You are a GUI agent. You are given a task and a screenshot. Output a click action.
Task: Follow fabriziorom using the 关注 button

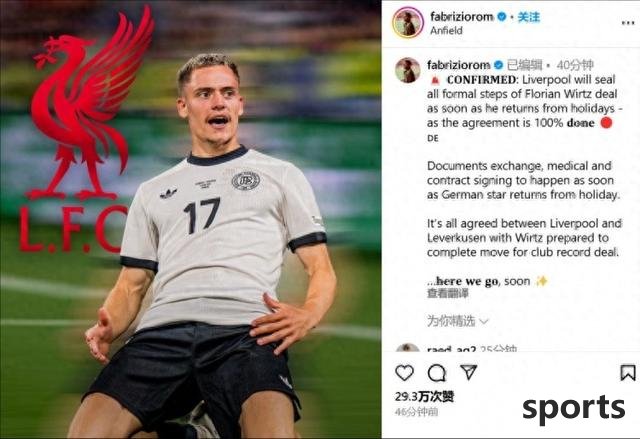pyautogui.click(x=529, y=17)
